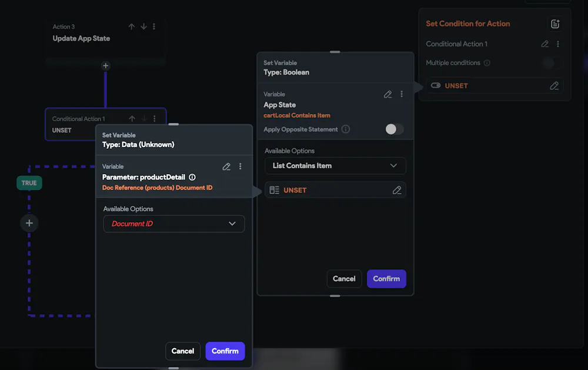Open Conditional Action 1 options in right panel
The image size is (588, 370).
click(558, 44)
